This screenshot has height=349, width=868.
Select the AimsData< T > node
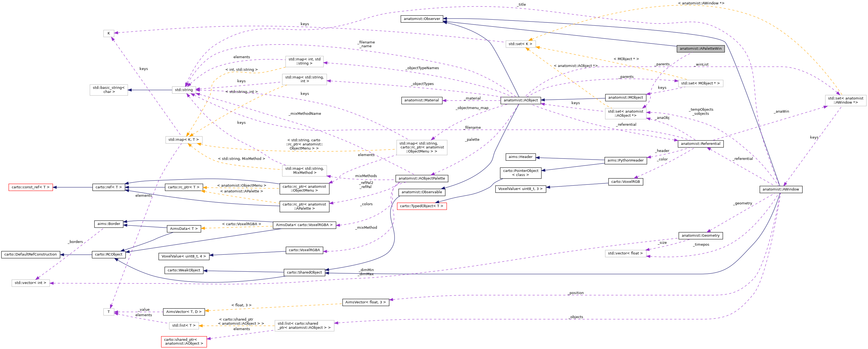pos(184,229)
